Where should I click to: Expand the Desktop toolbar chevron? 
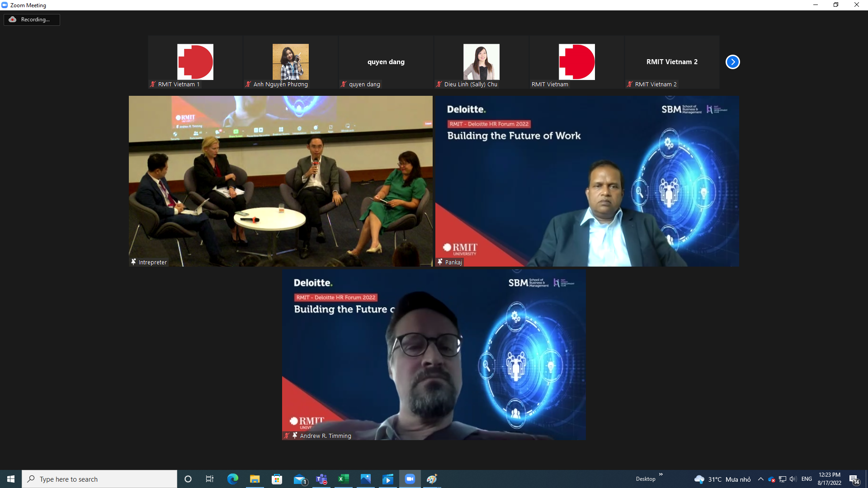click(x=661, y=474)
